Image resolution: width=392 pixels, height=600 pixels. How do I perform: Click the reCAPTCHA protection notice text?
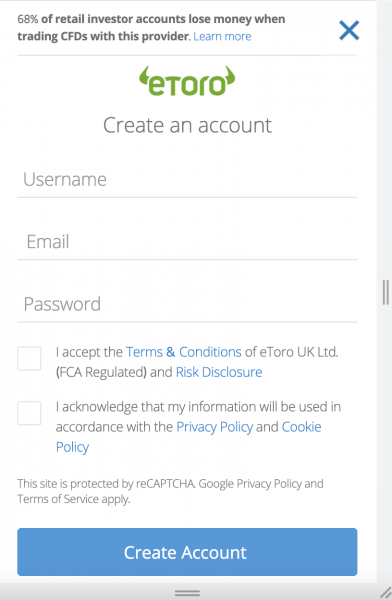point(170,491)
